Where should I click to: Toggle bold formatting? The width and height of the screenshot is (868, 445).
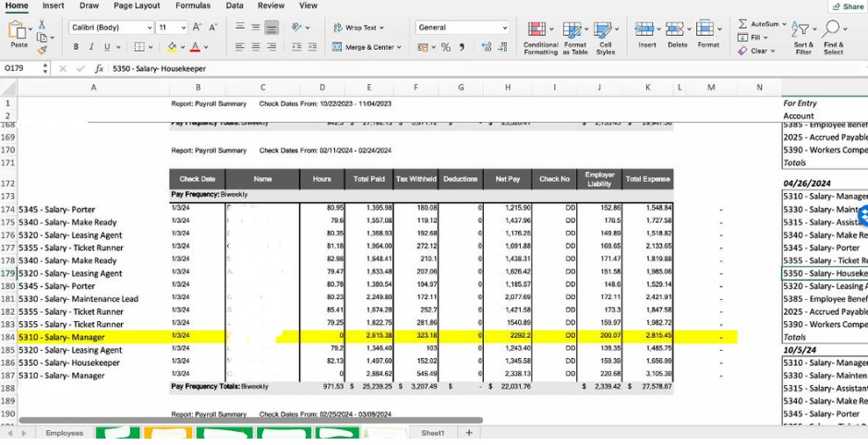pyautogui.click(x=77, y=47)
